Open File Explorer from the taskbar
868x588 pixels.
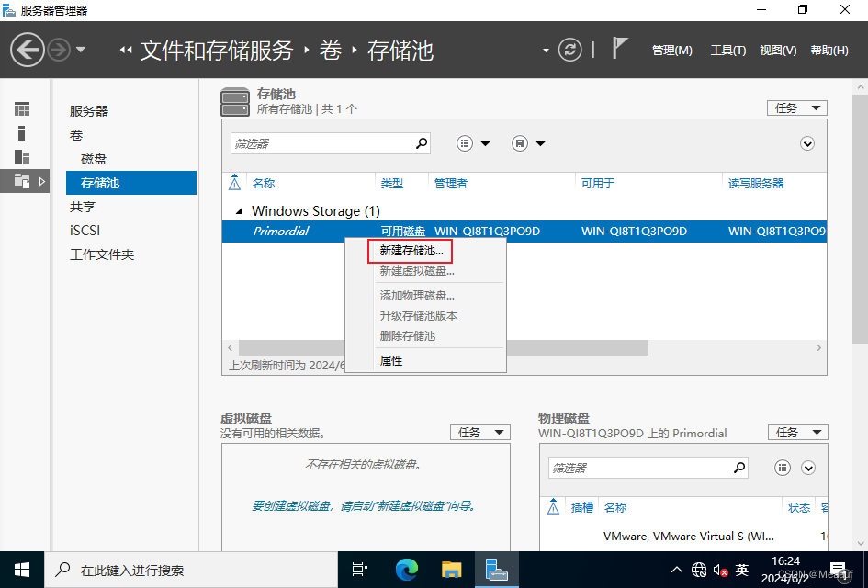point(452,570)
